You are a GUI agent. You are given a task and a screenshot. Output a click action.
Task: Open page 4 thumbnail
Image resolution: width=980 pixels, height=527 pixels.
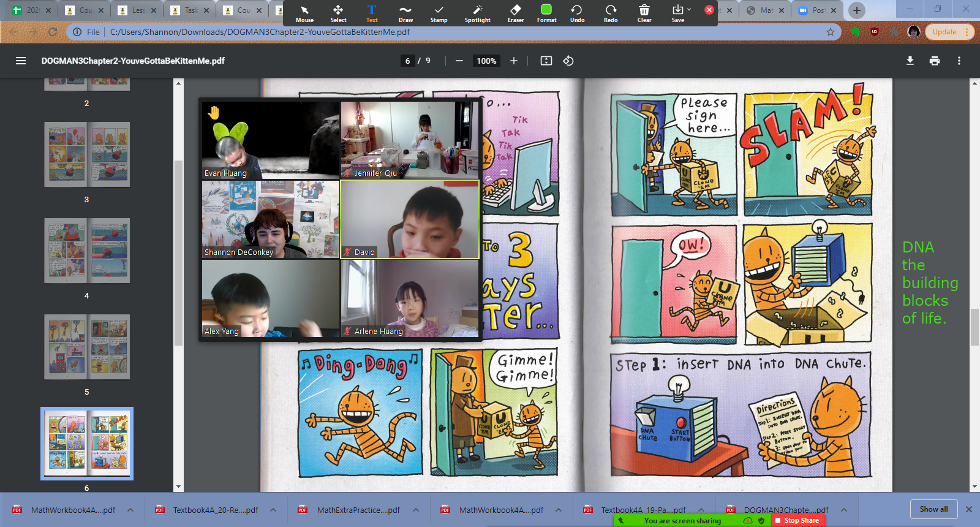pyautogui.click(x=87, y=251)
